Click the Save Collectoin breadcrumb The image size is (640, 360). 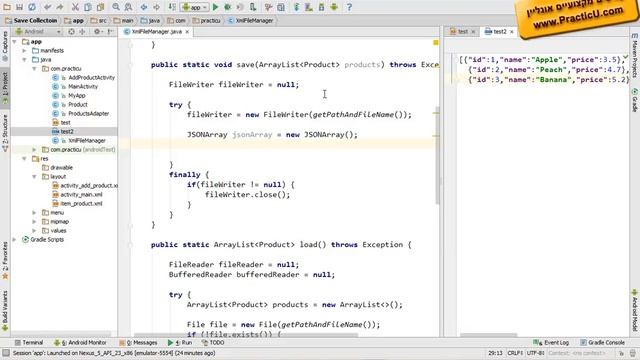pyautogui.click(x=31, y=20)
